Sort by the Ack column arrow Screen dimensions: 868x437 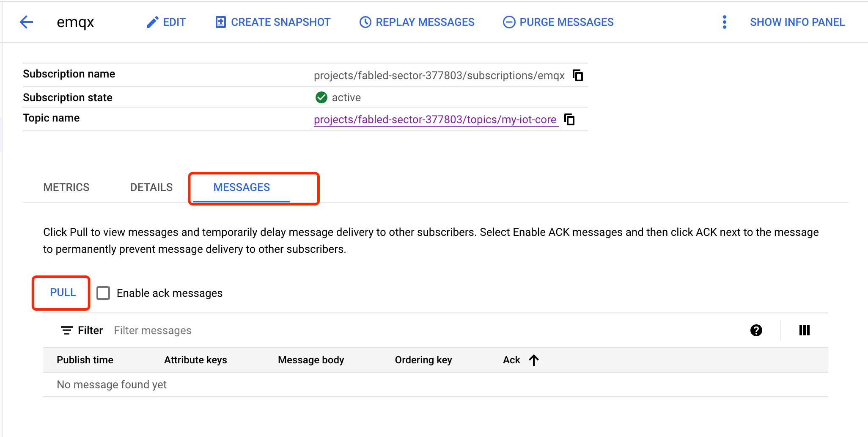534,360
